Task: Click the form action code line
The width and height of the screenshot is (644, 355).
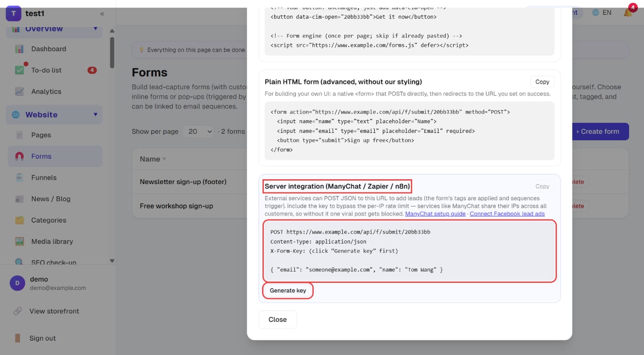Action: [x=390, y=112]
